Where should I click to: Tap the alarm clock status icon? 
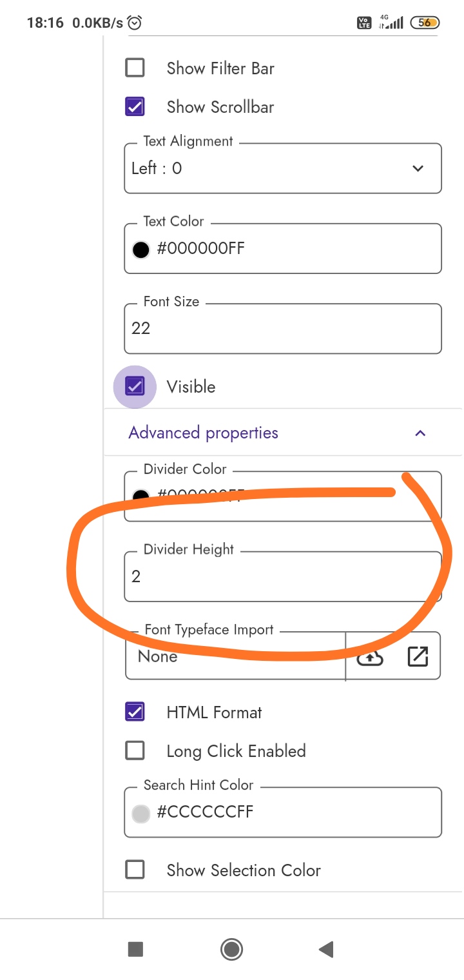click(x=135, y=23)
